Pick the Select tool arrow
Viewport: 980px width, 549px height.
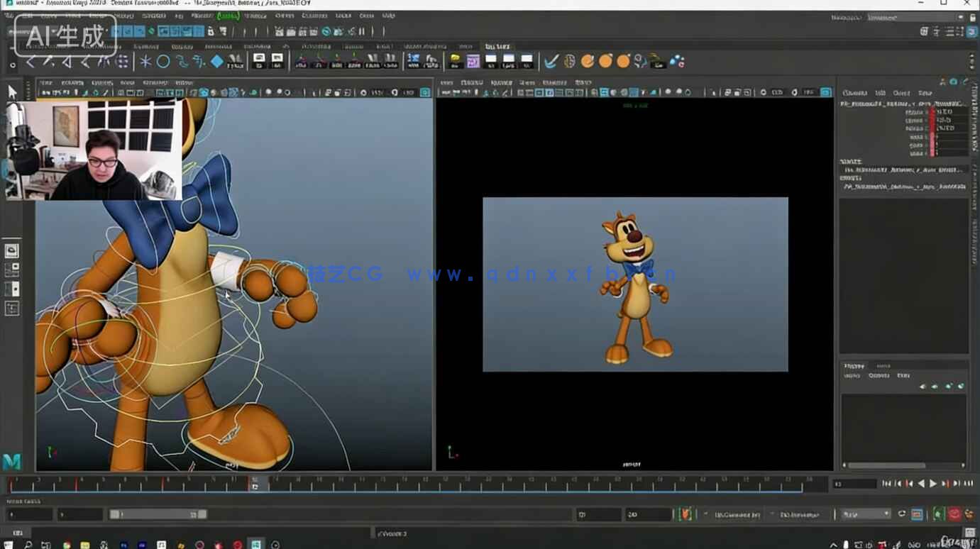(11, 91)
